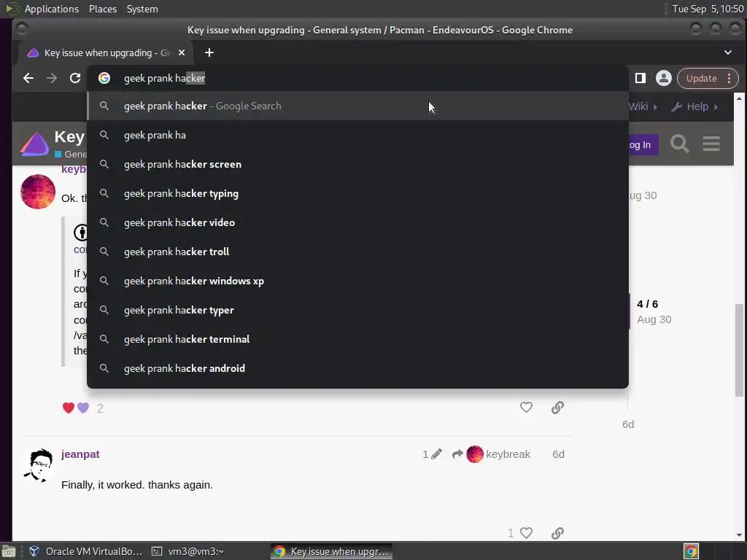Open the forum search magnifier icon
The height and width of the screenshot is (560, 747).
pyautogui.click(x=679, y=144)
